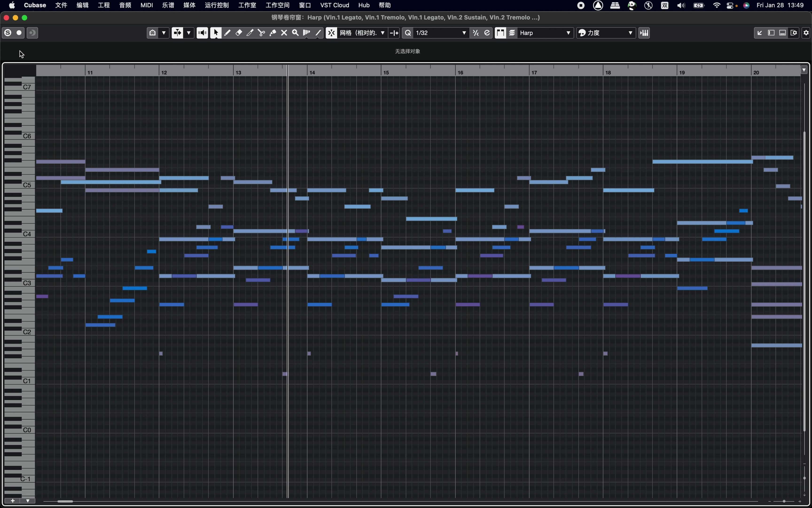
Task: Select the Draw pencil tool
Action: point(227,33)
